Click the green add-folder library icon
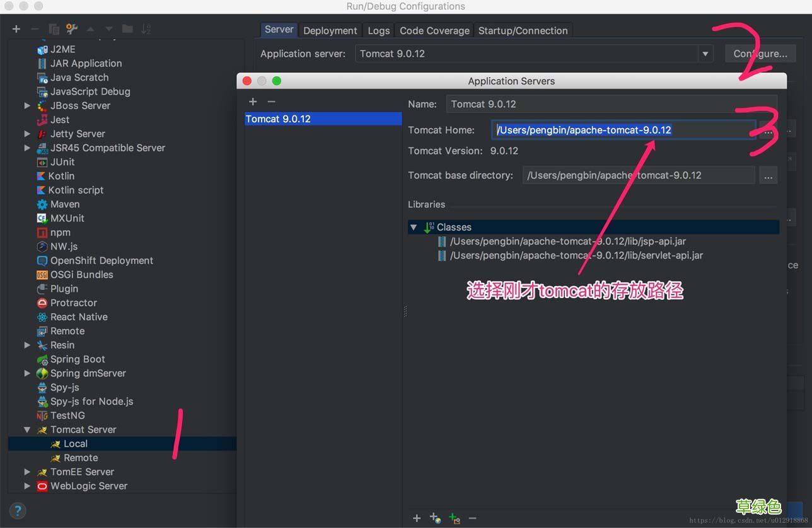This screenshot has height=528, width=812. (454, 518)
